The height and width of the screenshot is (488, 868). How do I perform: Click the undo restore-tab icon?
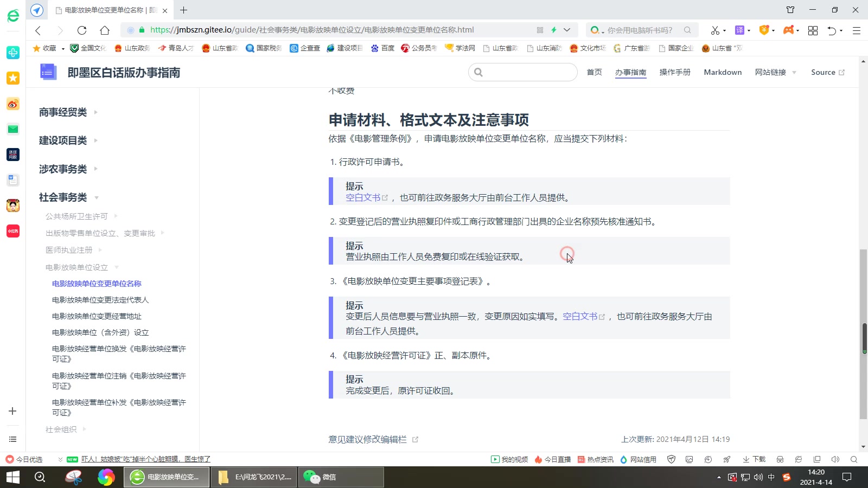(832, 30)
